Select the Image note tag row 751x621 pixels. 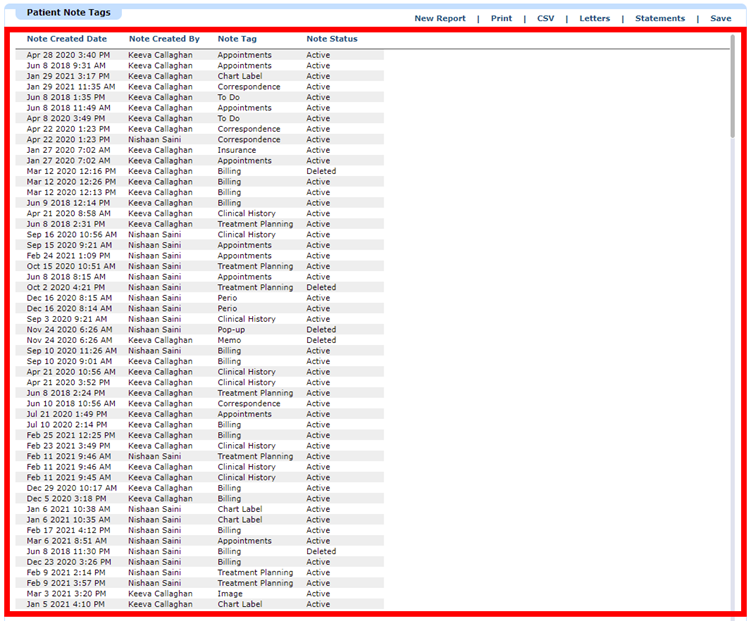(x=199, y=593)
